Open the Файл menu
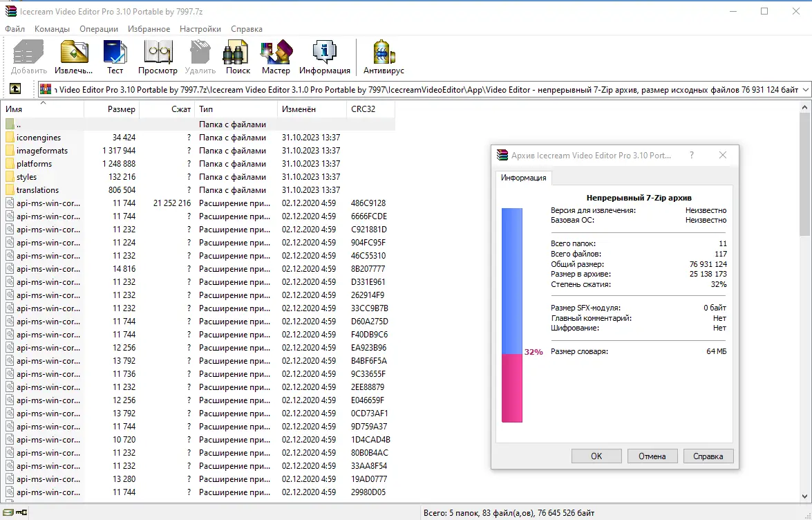Viewport: 812px width, 520px height. click(15, 29)
